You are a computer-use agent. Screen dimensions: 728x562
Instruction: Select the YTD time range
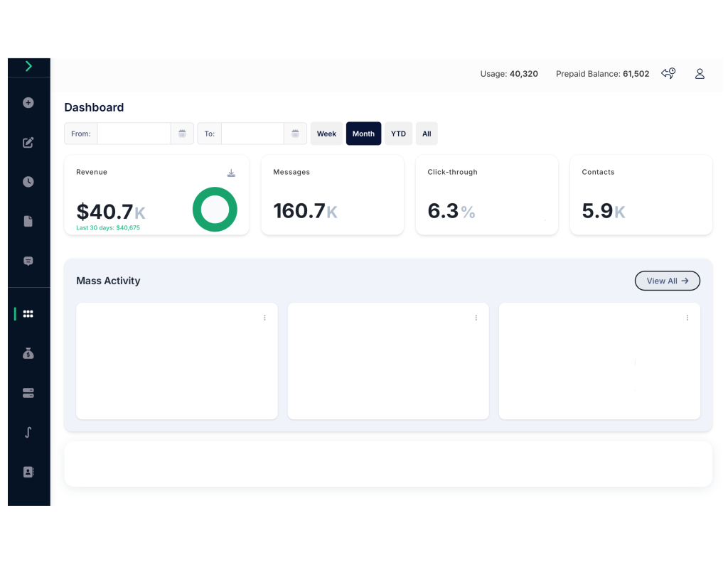click(398, 134)
